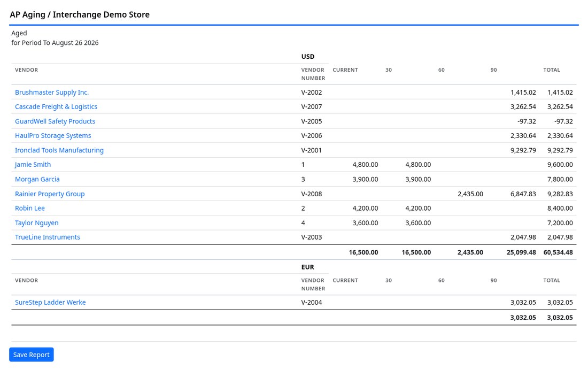Click USD grand total 60,534.48
588x369 pixels.
pos(558,252)
